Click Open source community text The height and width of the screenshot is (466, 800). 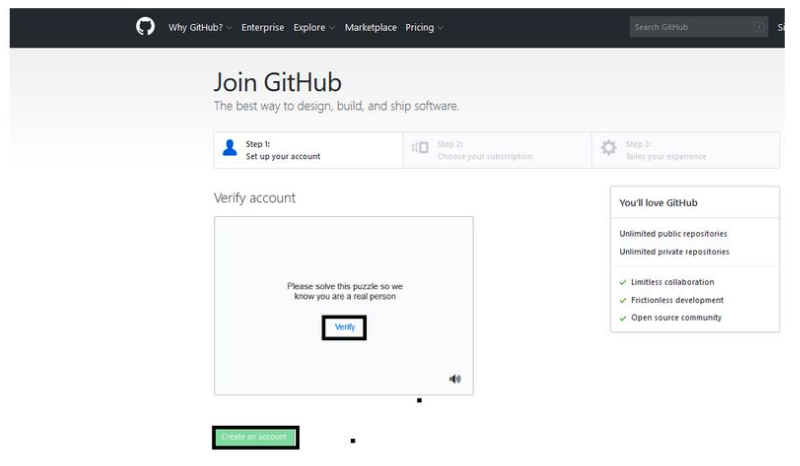click(x=676, y=317)
